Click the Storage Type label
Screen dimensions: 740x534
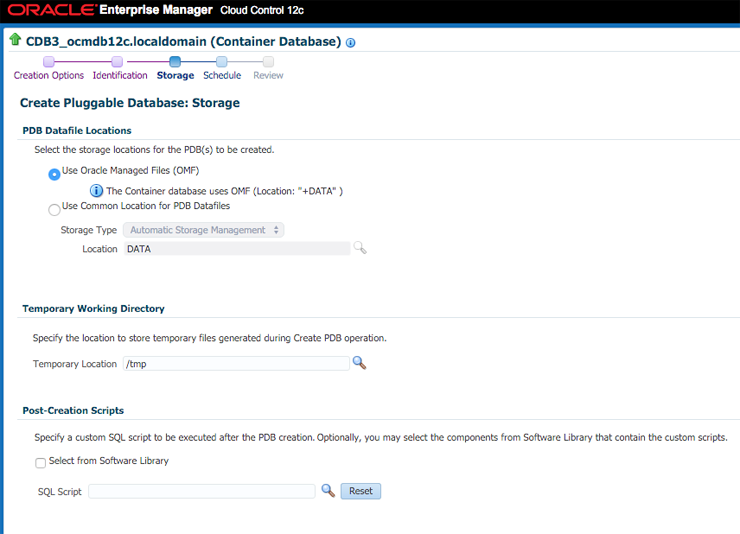tap(88, 230)
